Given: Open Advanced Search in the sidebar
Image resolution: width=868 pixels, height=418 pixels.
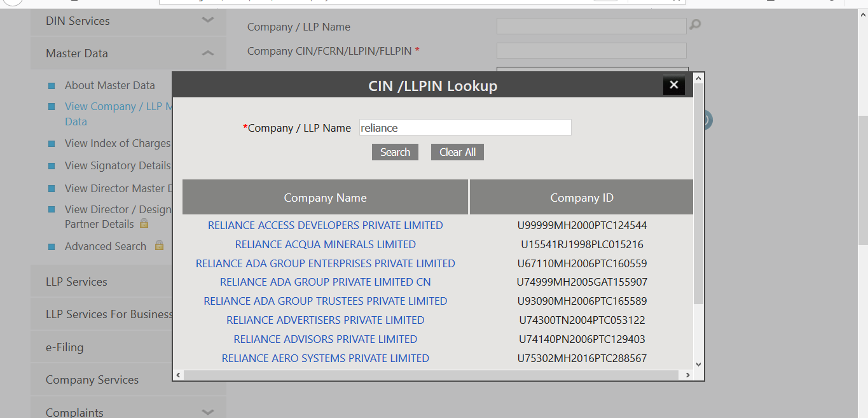Looking at the screenshot, I should 106,246.
